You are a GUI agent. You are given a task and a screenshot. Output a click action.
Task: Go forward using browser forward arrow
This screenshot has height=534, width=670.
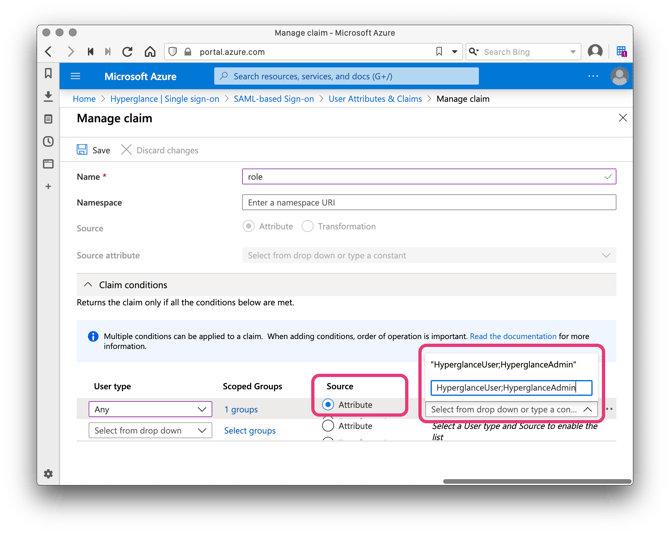pyautogui.click(x=71, y=52)
